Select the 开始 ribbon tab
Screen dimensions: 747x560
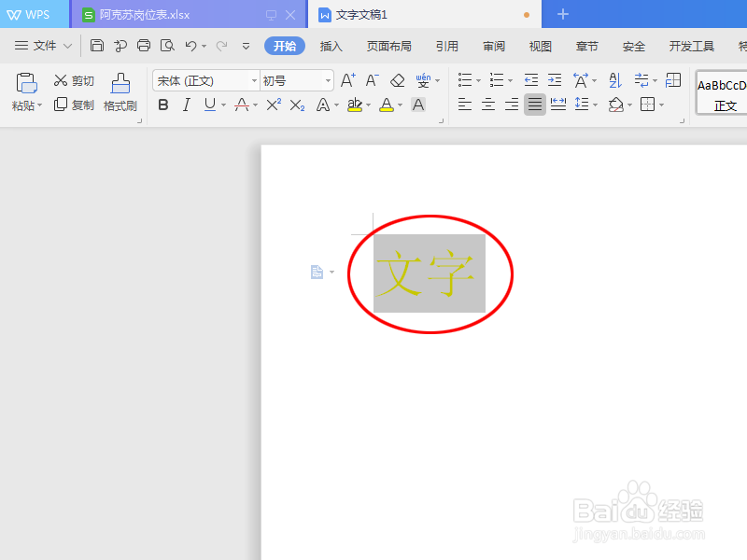285,46
